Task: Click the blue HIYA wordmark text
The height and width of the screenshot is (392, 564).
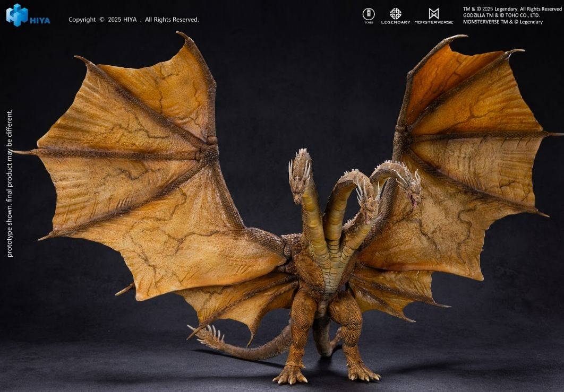Action: [x=40, y=21]
